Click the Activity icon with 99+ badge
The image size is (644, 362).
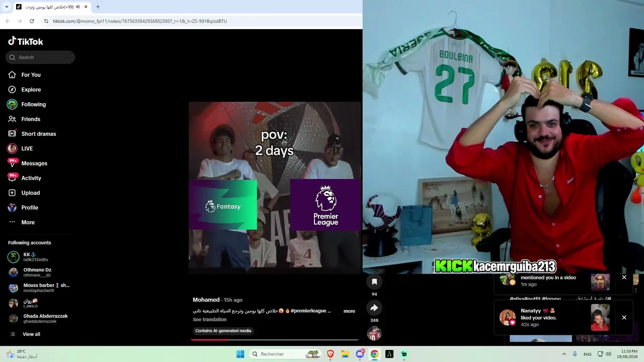(x=12, y=177)
